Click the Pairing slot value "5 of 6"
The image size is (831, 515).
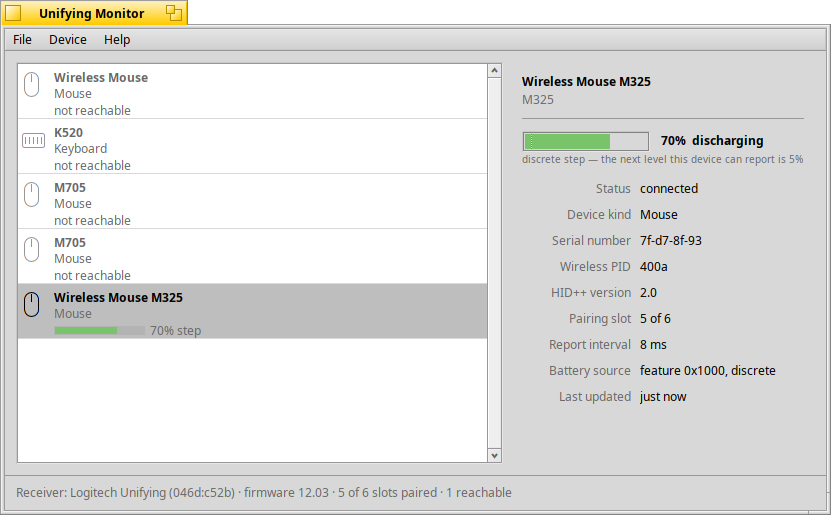(655, 318)
